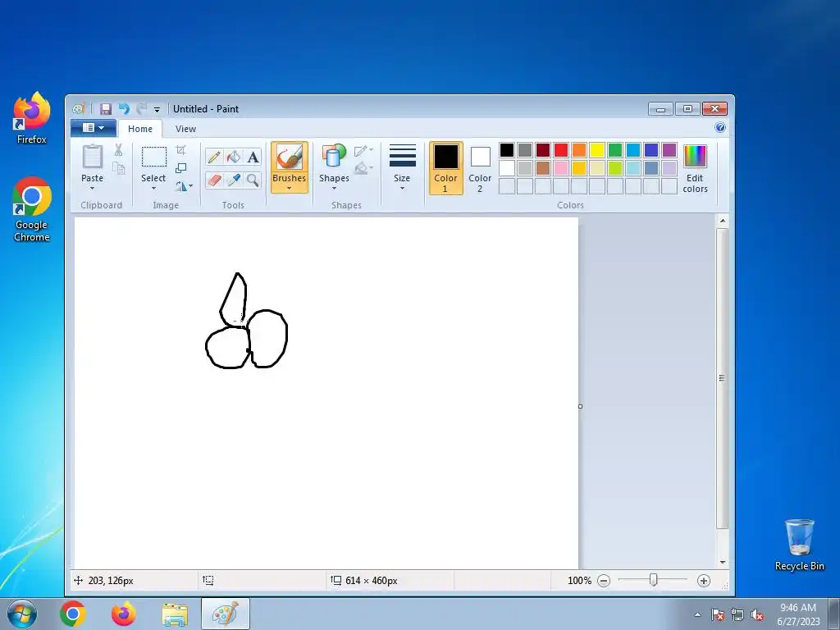The image size is (840, 630).
Task: Activate Color 2 selector
Action: (x=480, y=167)
